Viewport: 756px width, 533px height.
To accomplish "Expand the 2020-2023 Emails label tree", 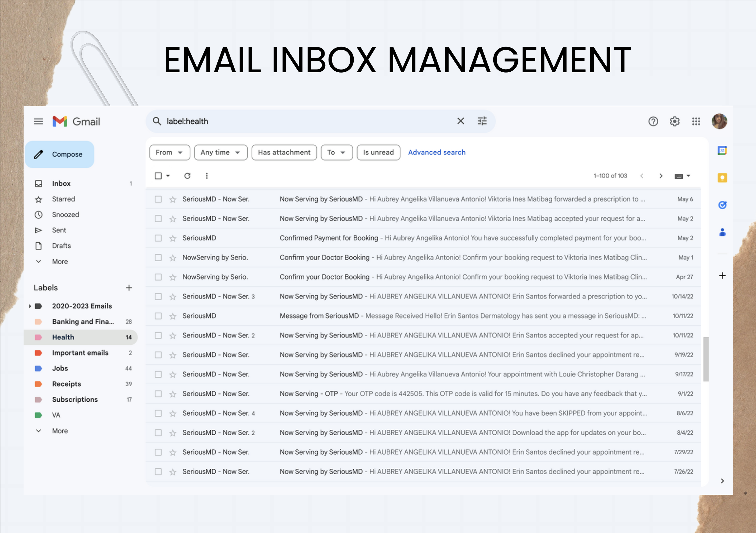I will 30,306.
